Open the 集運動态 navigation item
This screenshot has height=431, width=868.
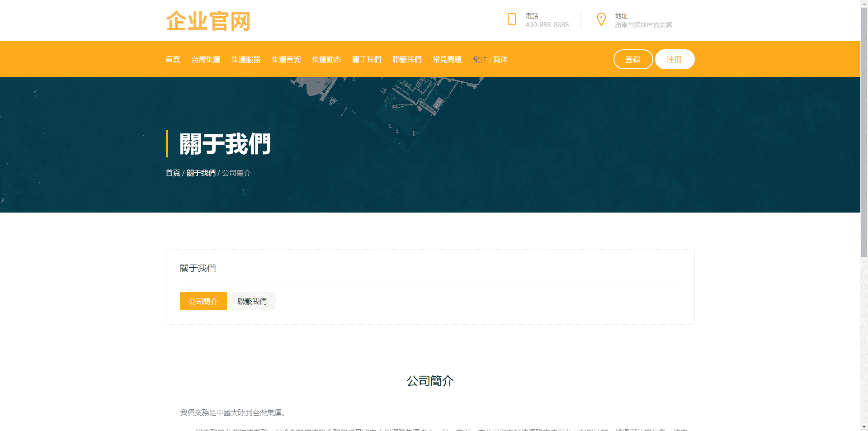[326, 59]
